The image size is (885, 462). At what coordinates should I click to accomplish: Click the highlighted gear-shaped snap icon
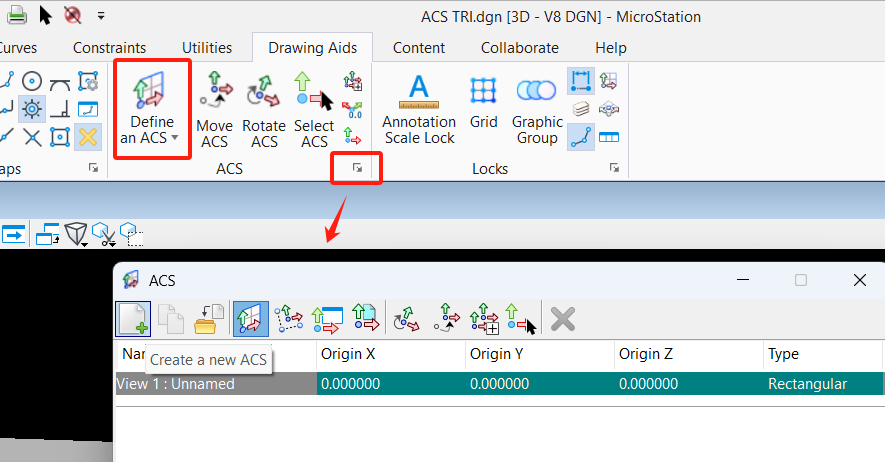point(32,109)
